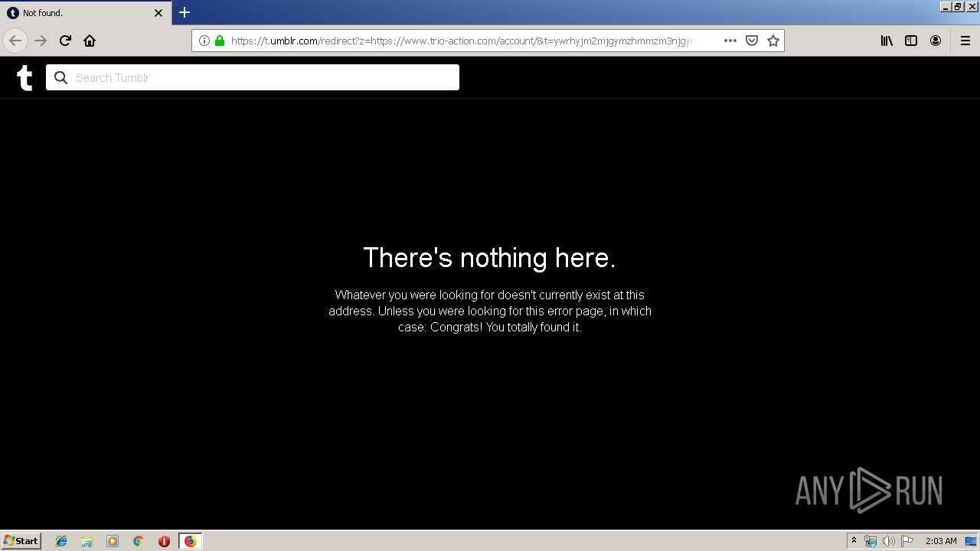Minimize the Firefox window
This screenshot has height=551, width=980.
946,6
